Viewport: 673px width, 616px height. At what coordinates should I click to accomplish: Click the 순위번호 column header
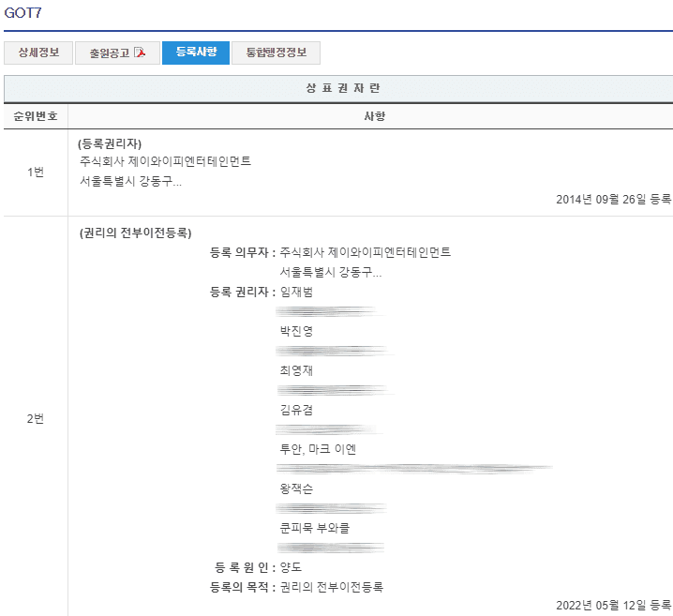(36, 116)
